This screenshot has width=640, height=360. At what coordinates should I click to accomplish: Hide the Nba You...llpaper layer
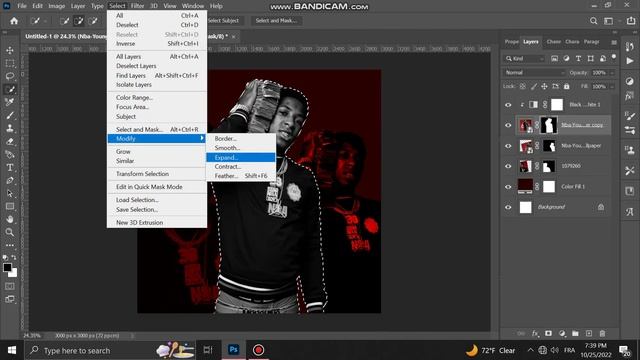click(508, 146)
